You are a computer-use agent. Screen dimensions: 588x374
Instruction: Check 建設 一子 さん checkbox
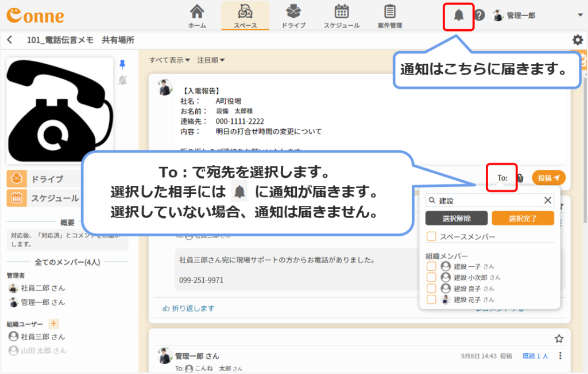point(431,266)
